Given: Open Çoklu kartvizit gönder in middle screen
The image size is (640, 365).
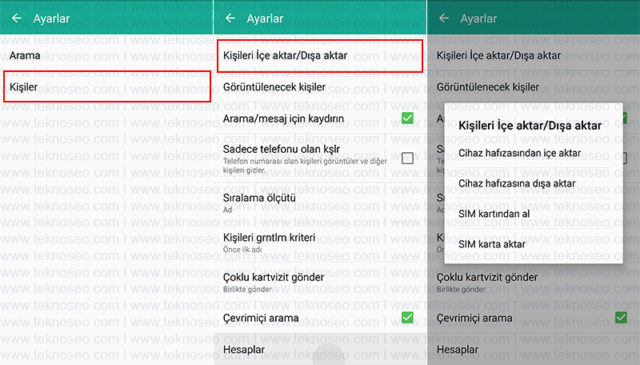Looking at the screenshot, I should click(320, 282).
